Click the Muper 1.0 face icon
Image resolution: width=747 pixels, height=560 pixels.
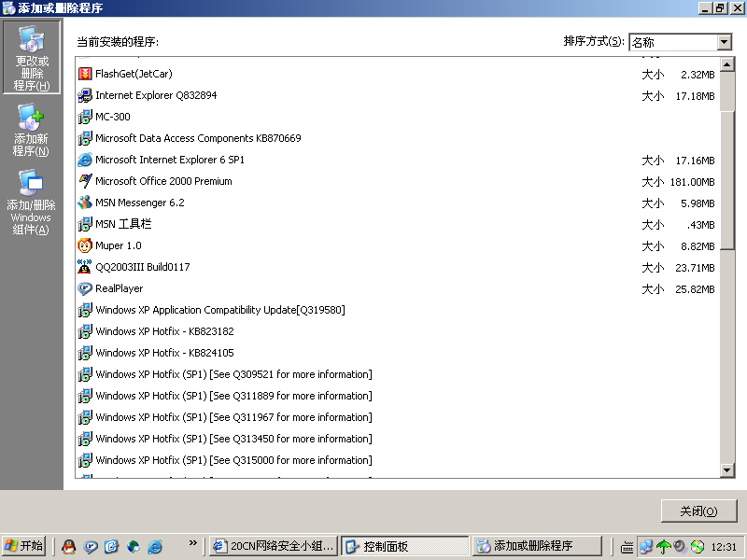(x=85, y=245)
